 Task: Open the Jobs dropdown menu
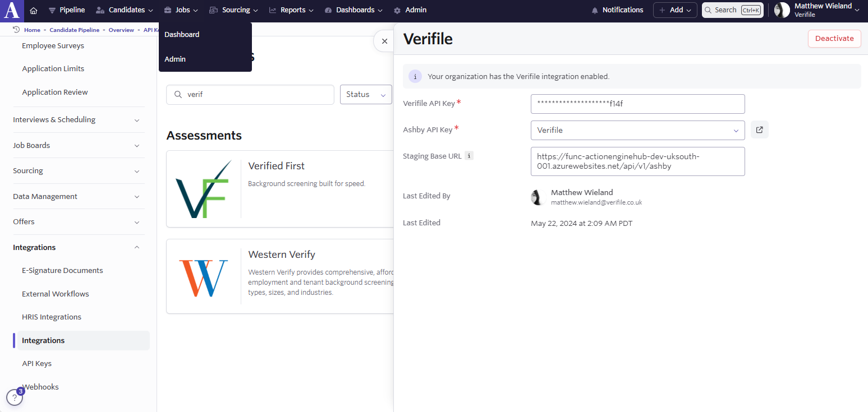tap(181, 10)
